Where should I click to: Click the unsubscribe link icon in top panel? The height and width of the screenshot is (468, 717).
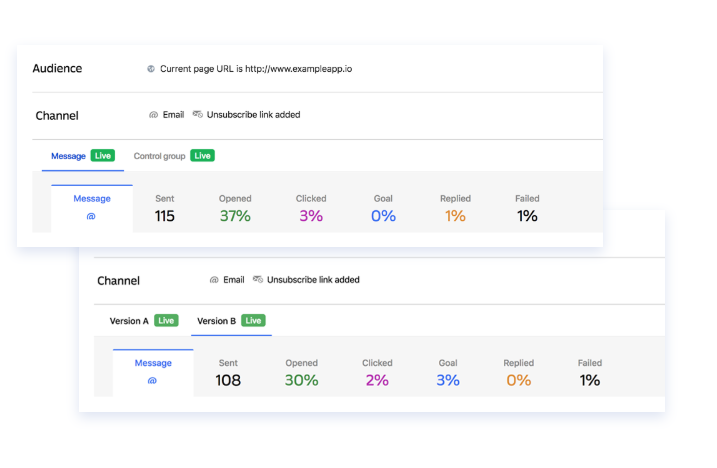tap(198, 114)
